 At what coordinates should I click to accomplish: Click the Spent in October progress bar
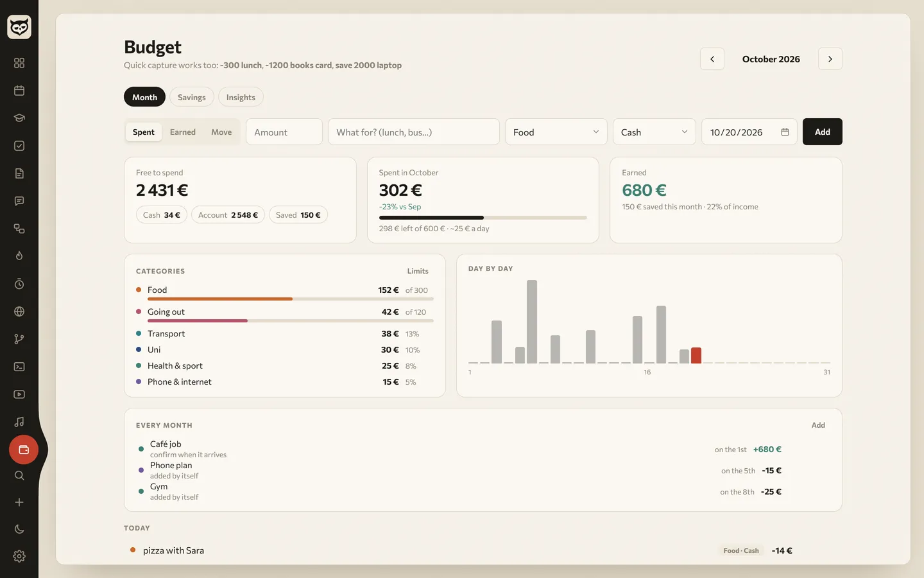483,218
